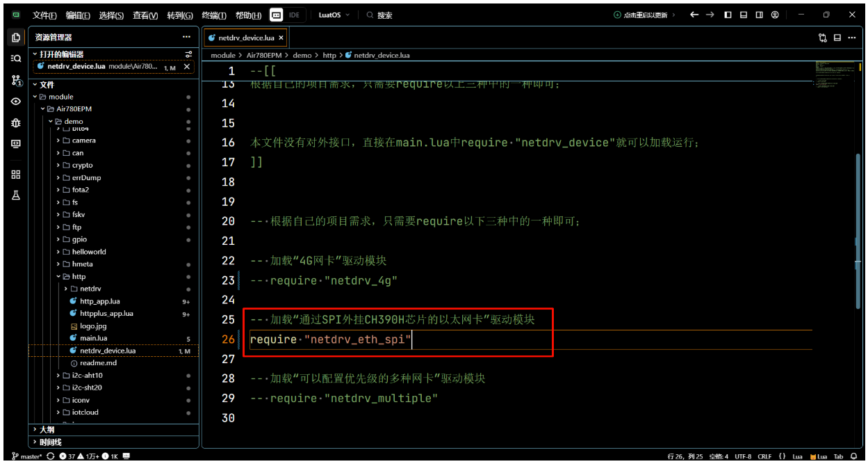Expand the camera folder

coord(113,141)
